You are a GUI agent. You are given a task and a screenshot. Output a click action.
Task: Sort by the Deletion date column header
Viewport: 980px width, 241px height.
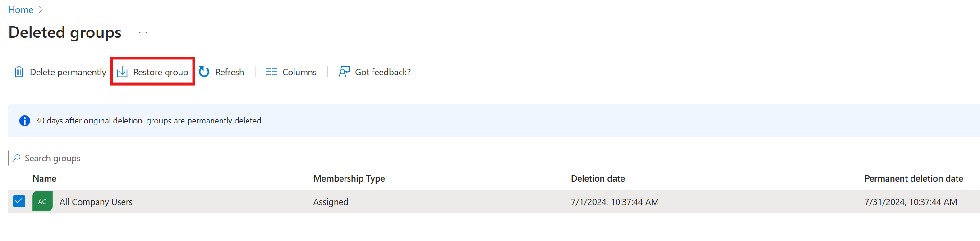tap(598, 178)
